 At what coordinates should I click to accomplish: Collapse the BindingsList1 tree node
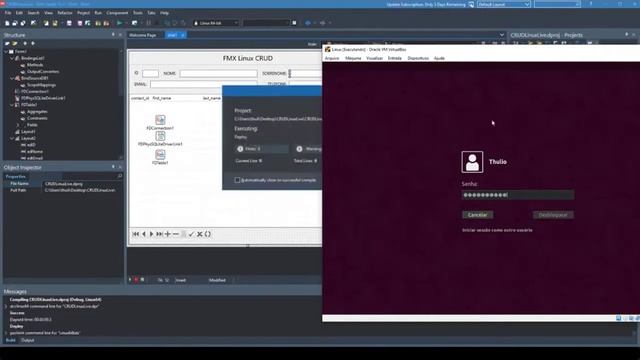pyautogui.click(x=11, y=58)
